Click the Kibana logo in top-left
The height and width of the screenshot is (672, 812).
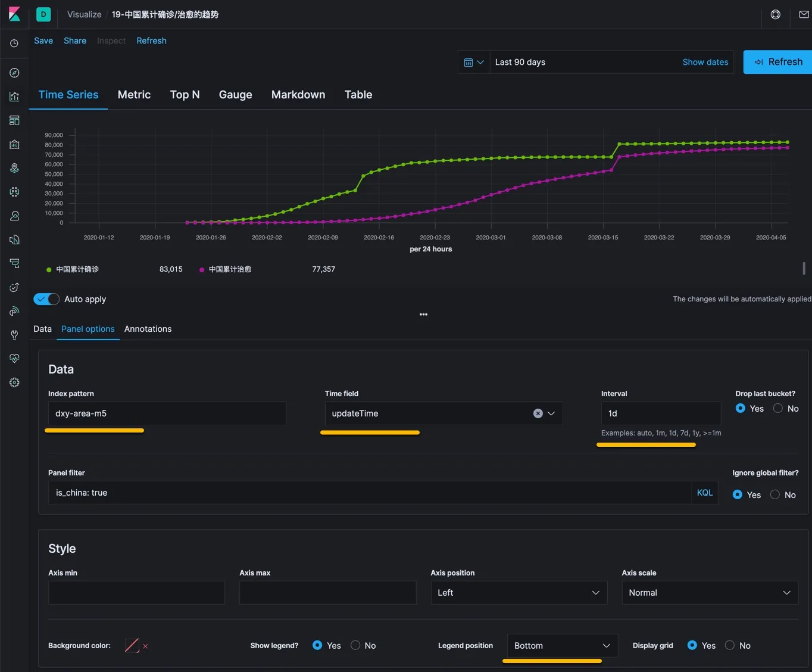[x=14, y=14]
